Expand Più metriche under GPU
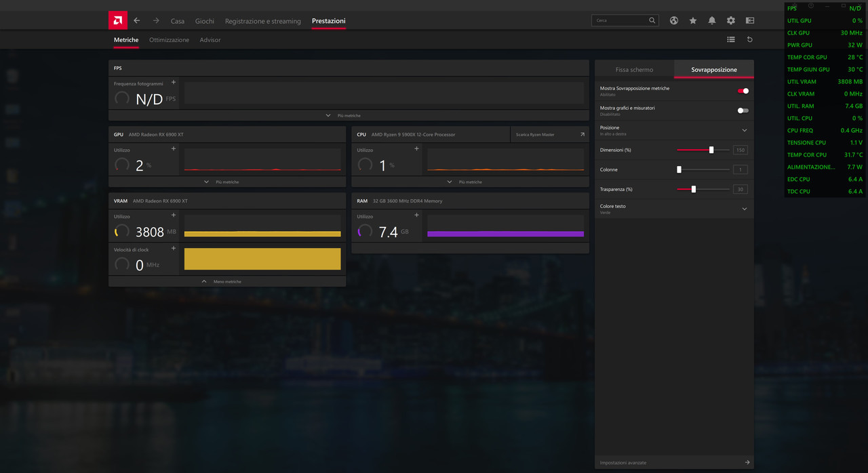 tap(227, 182)
